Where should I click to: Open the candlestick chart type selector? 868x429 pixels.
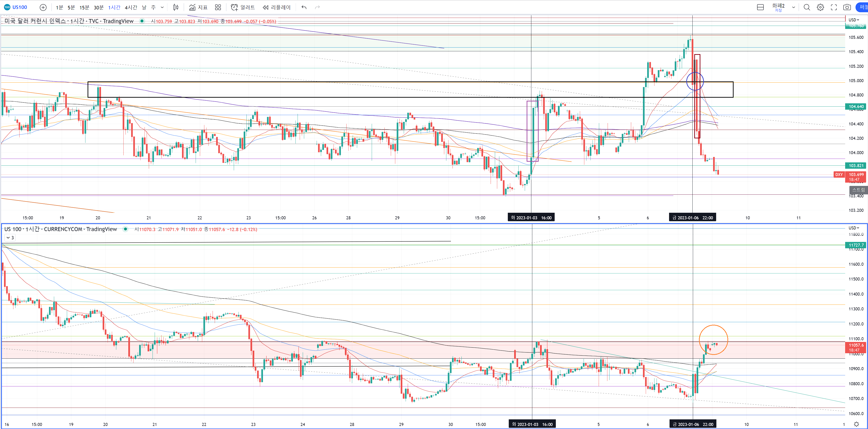pos(176,7)
